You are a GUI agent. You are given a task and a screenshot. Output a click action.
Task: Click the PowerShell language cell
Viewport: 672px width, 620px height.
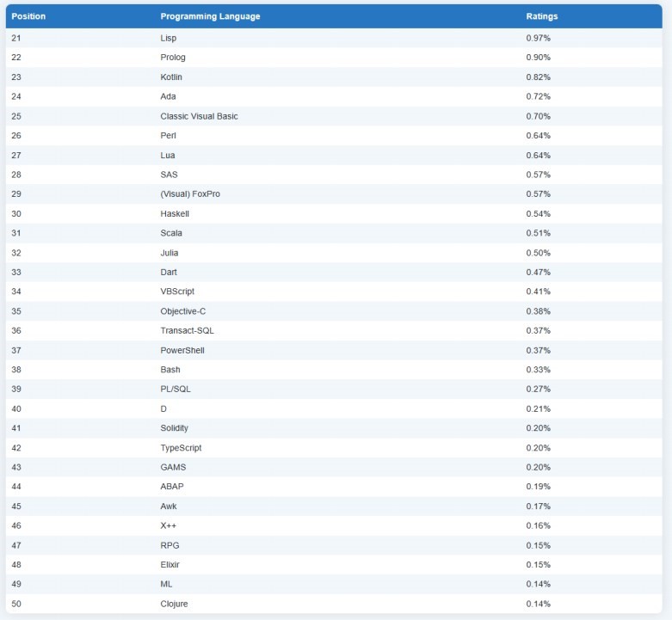(182, 351)
